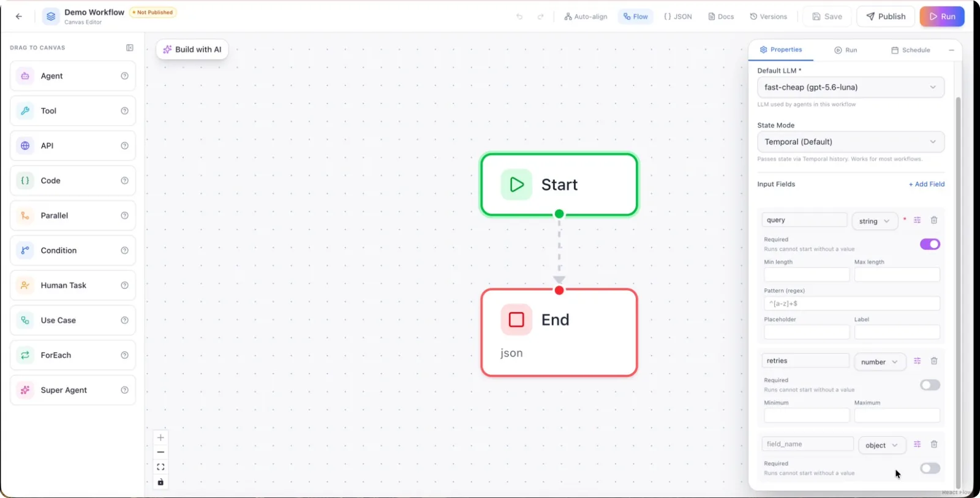Disable the Required toggle for query

pos(930,244)
